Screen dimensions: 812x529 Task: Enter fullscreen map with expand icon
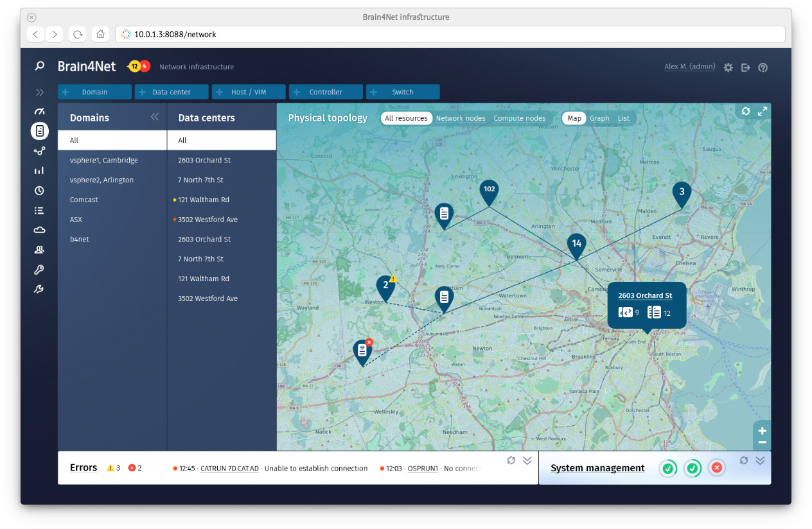[x=763, y=112]
